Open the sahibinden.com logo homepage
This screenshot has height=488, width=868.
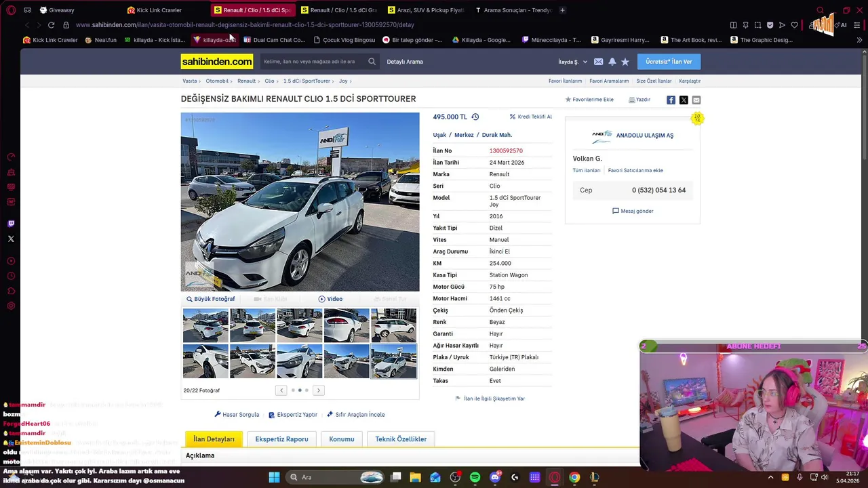click(x=217, y=62)
